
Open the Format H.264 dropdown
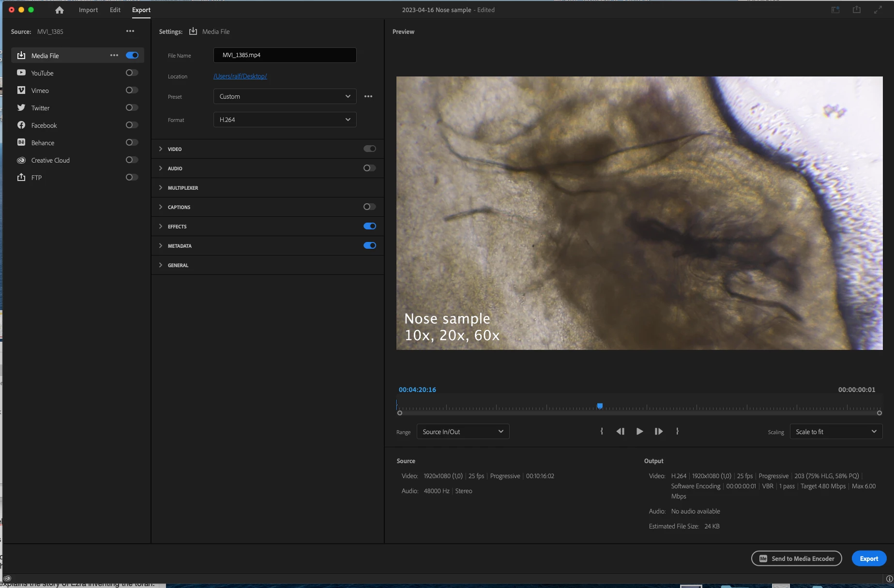point(285,120)
